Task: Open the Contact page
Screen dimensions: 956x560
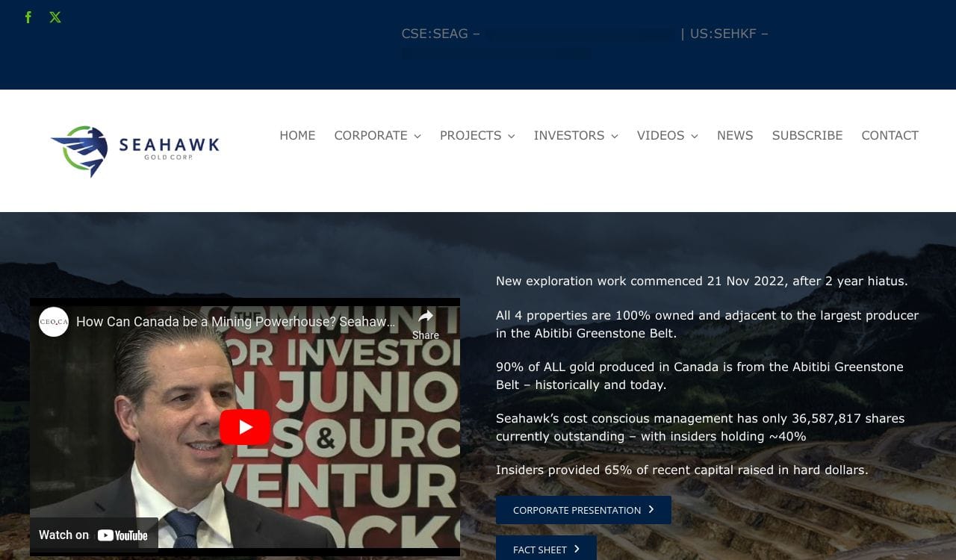Action: point(890,135)
